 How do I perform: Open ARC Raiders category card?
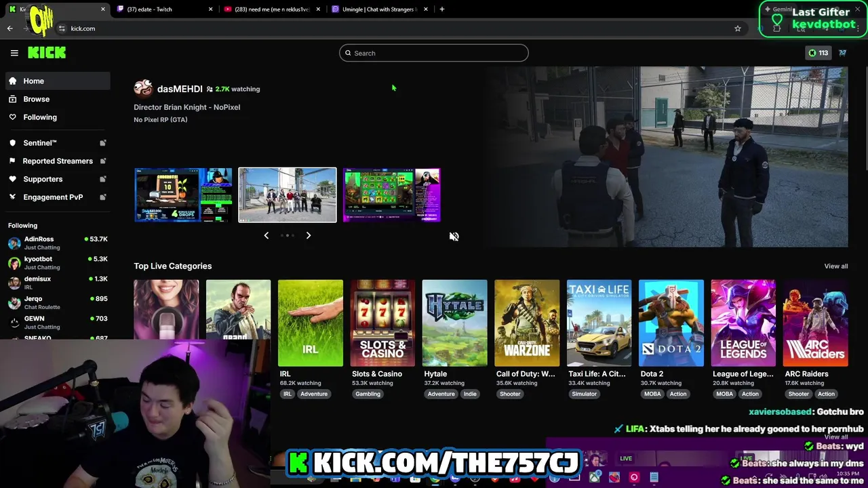pyautogui.click(x=816, y=323)
